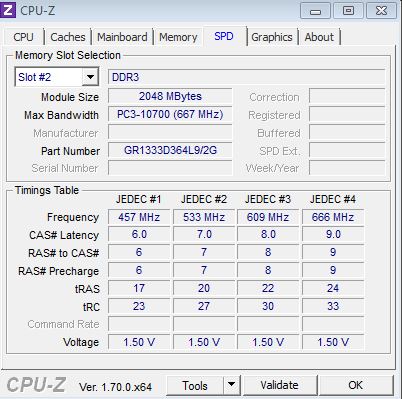Click the CAS# Latency 6.0 cell
This screenshot has height=399, width=402.
pyautogui.click(x=139, y=234)
